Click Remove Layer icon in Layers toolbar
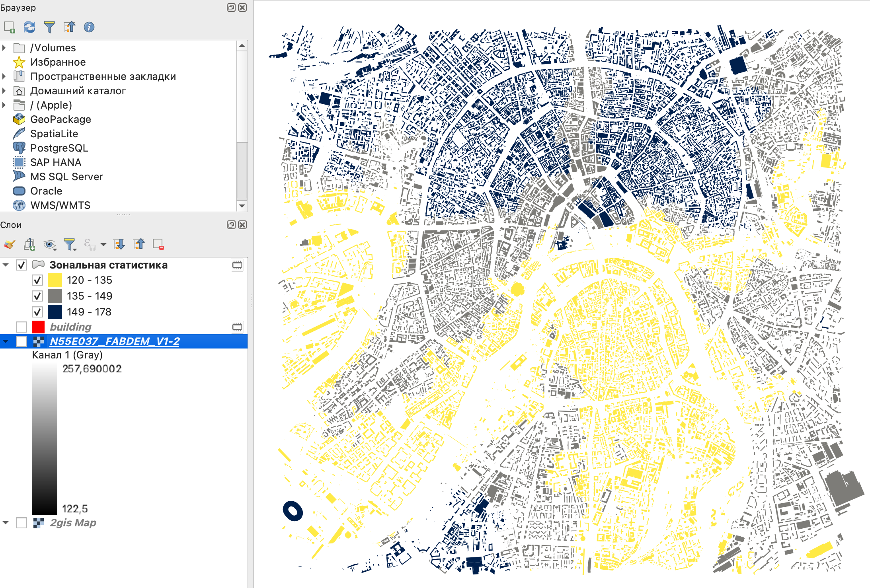The image size is (870, 588). (x=158, y=244)
